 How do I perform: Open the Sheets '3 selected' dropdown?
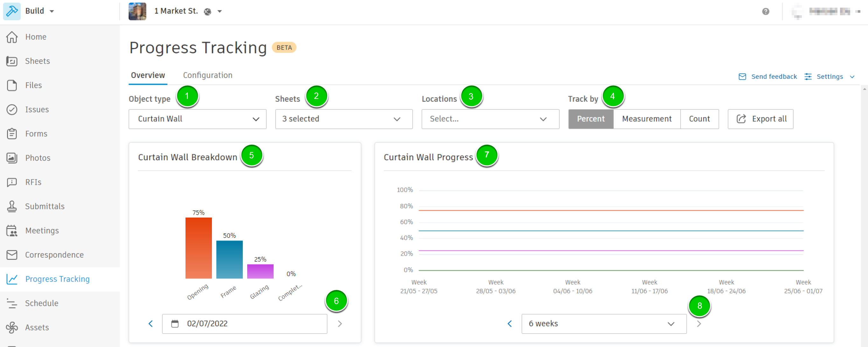343,119
